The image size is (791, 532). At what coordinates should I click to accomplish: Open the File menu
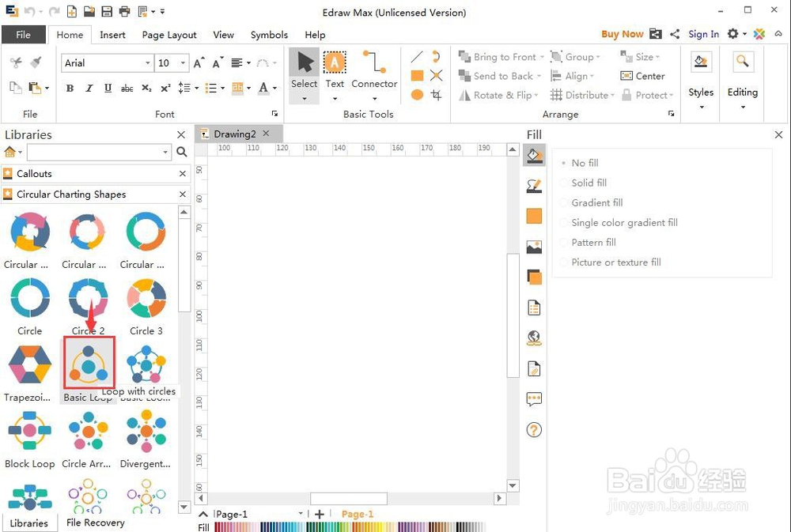[23, 35]
